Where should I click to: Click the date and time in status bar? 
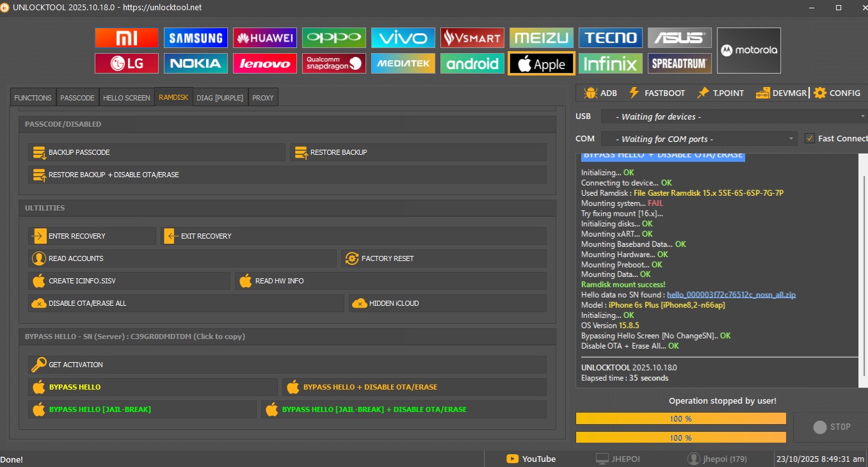[x=820, y=459]
